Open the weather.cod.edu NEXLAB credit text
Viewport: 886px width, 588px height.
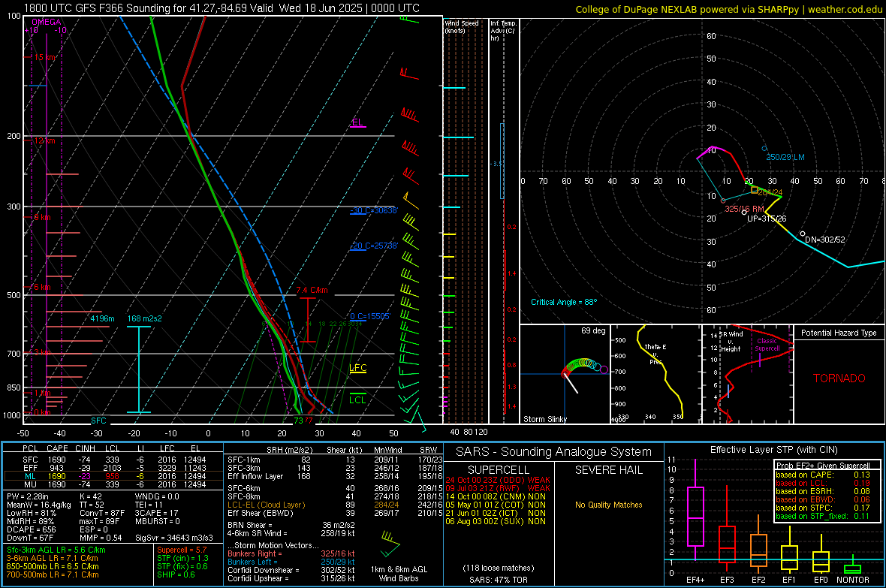tap(728, 9)
